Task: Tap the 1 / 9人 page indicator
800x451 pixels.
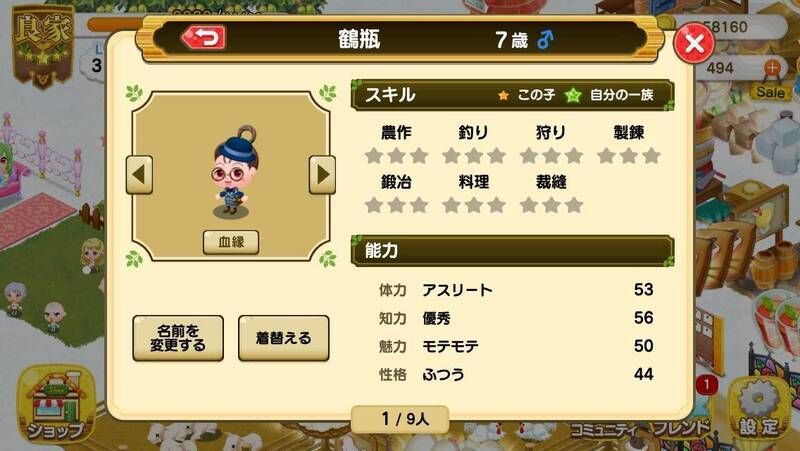Action: click(x=401, y=419)
